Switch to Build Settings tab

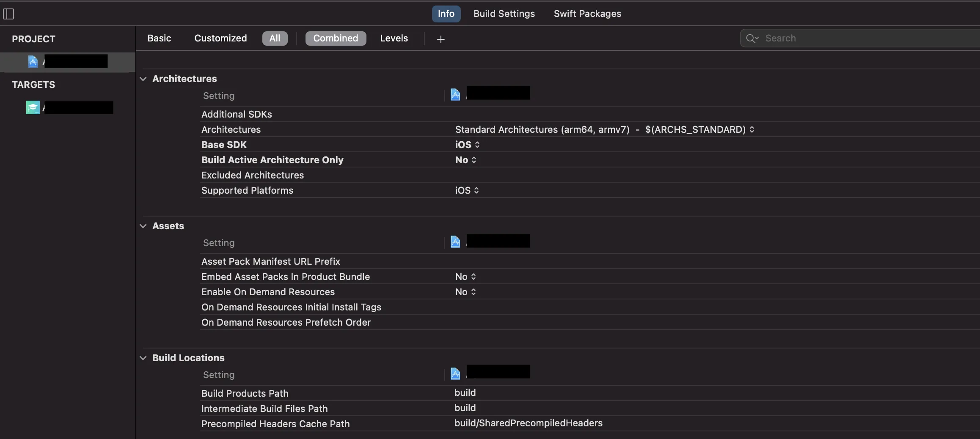click(504, 14)
